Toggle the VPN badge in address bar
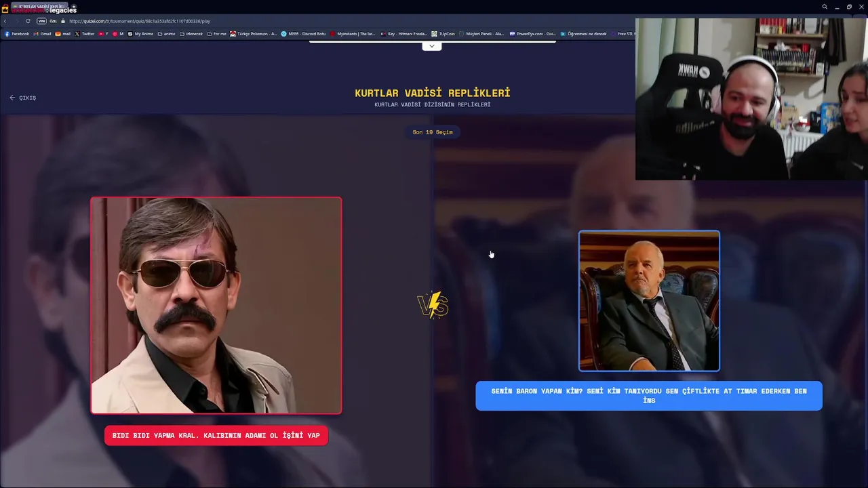The width and height of the screenshot is (868, 488). pos(41,21)
